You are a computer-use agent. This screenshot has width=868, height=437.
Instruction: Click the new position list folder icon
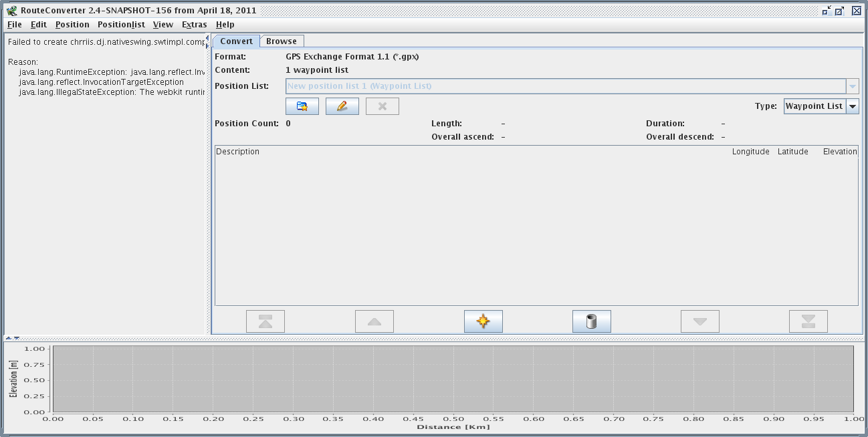click(302, 106)
